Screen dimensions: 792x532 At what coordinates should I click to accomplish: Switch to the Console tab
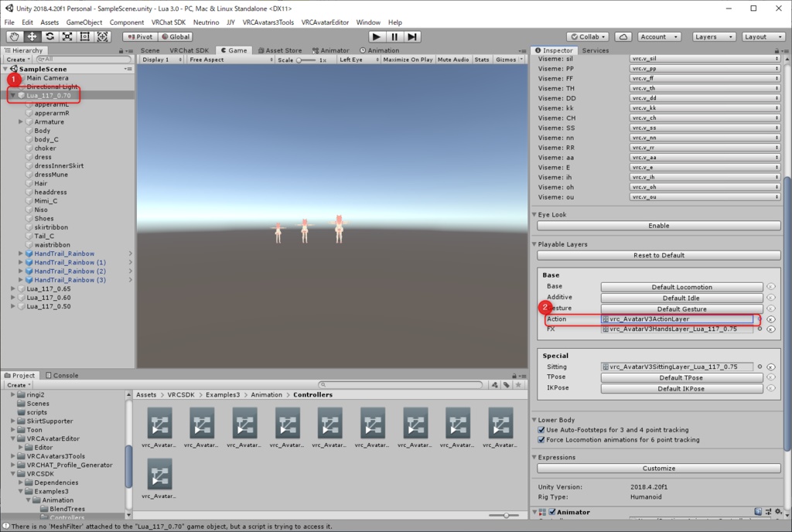click(62, 376)
